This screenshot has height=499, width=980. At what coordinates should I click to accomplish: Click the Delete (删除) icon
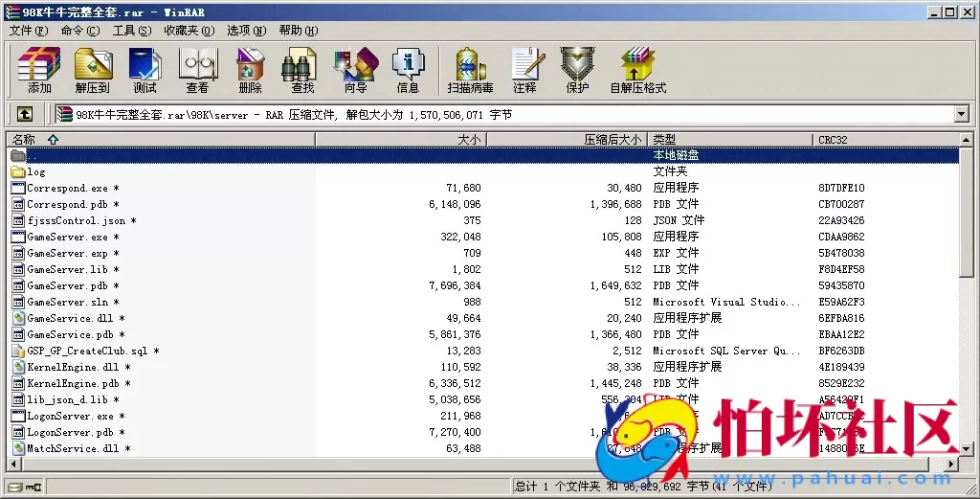[x=250, y=69]
